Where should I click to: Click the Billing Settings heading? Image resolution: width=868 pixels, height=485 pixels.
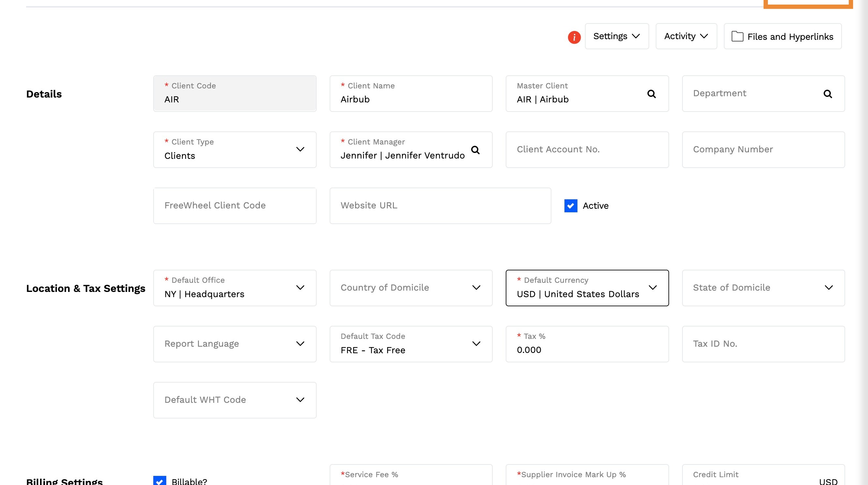tap(64, 481)
